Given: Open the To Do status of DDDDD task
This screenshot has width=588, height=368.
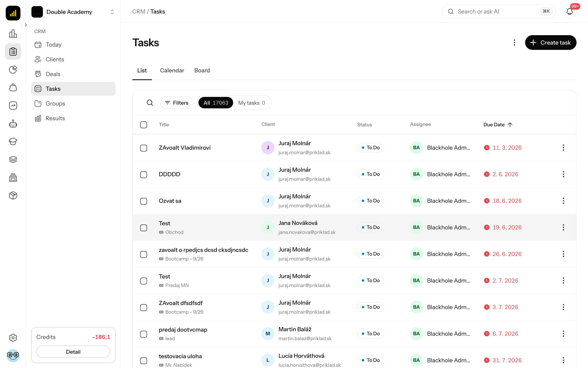Looking at the screenshot, I should [x=370, y=174].
